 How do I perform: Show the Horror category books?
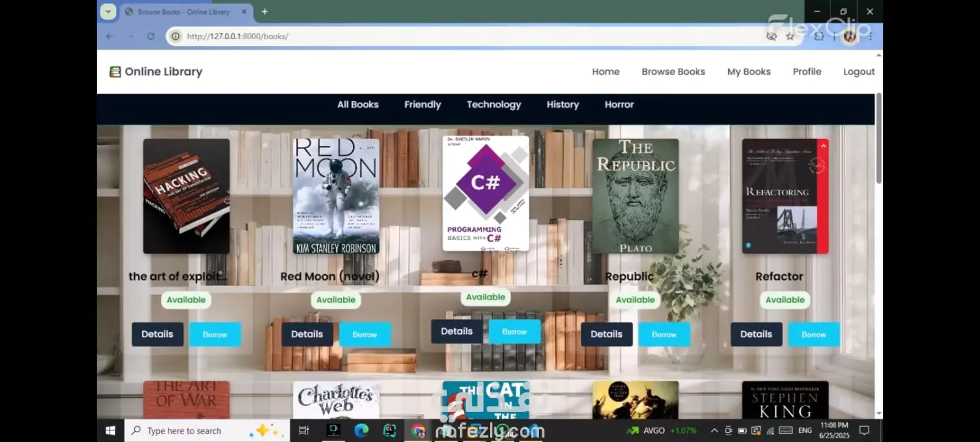(619, 105)
